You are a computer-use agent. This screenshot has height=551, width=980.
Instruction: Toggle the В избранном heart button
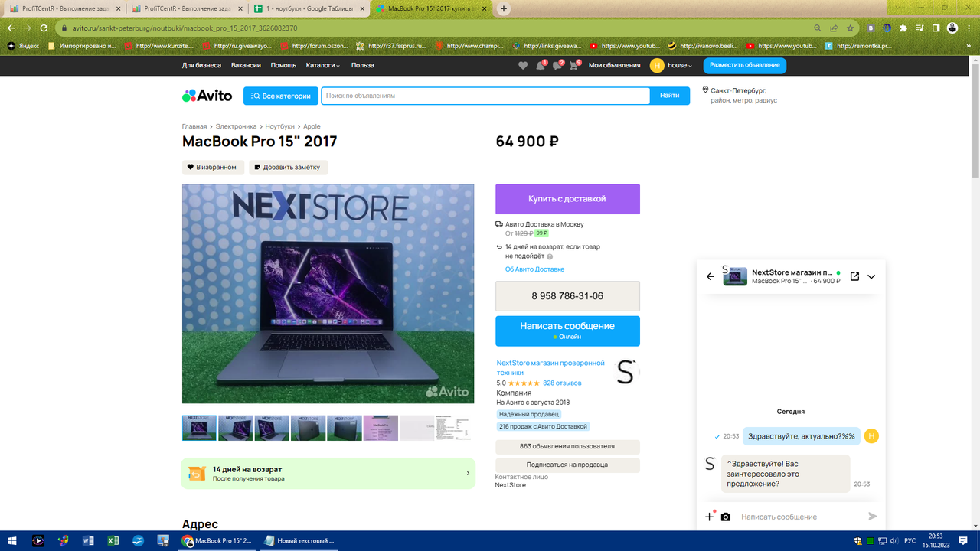pyautogui.click(x=213, y=167)
